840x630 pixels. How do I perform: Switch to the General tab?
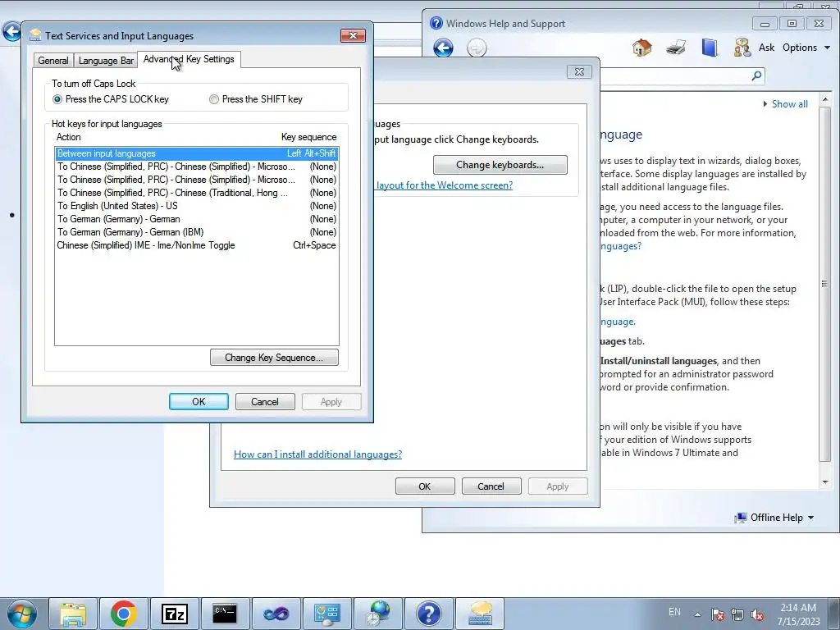click(x=53, y=61)
